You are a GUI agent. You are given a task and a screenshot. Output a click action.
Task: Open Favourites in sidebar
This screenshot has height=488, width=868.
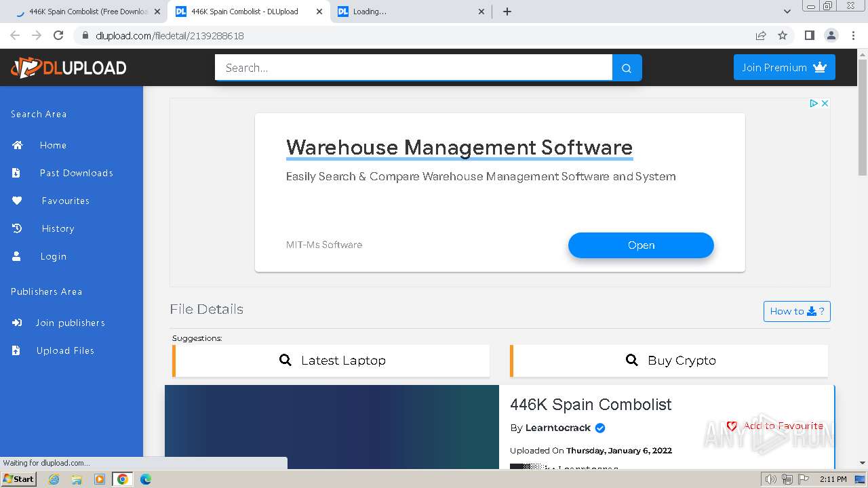66,201
